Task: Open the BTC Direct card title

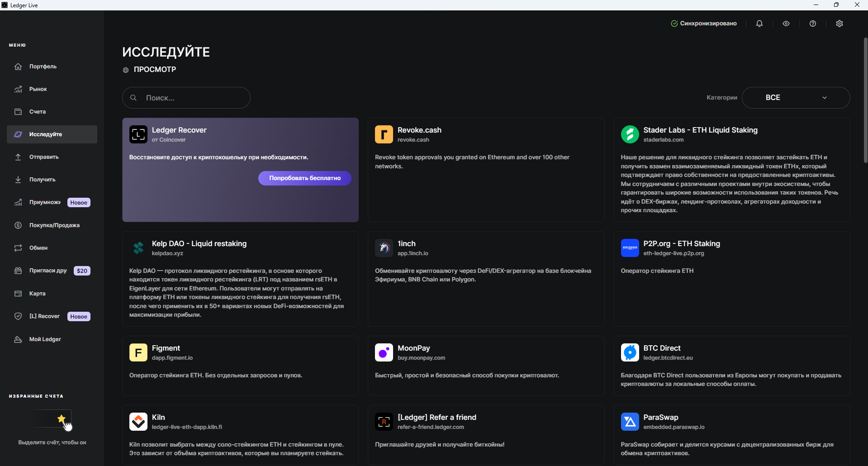Action: [x=662, y=348]
